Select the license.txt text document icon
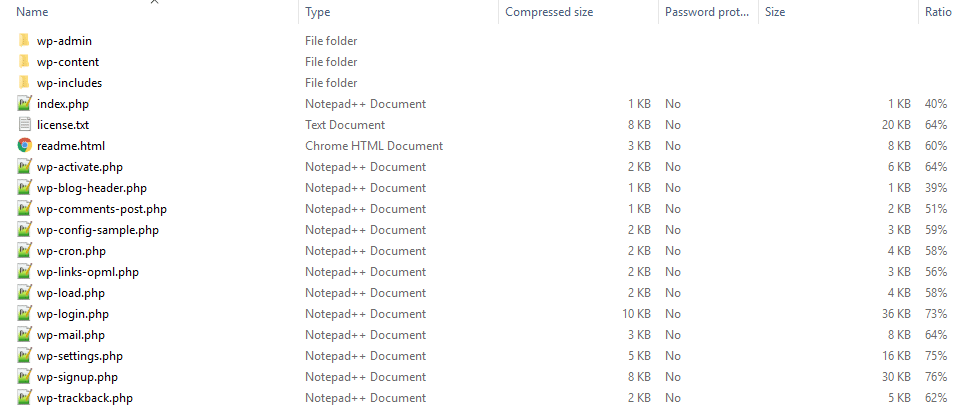 click(25, 125)
